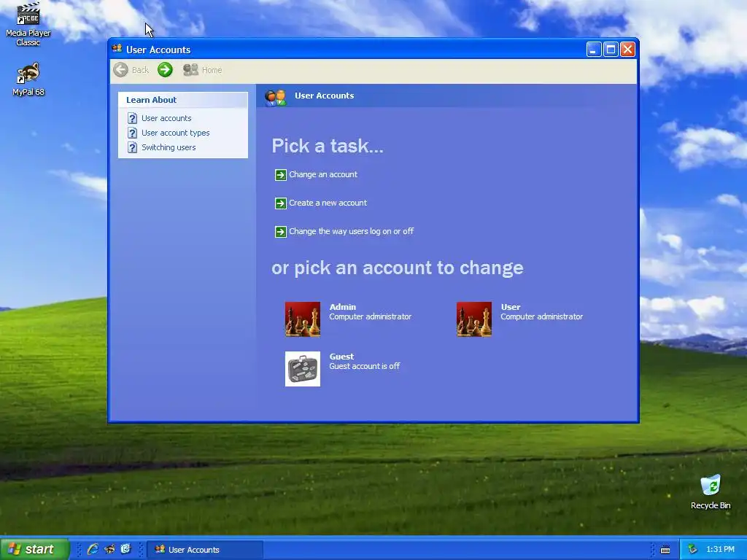Close the User Accounts window
The image size is (747, 560).
(627, 50)
